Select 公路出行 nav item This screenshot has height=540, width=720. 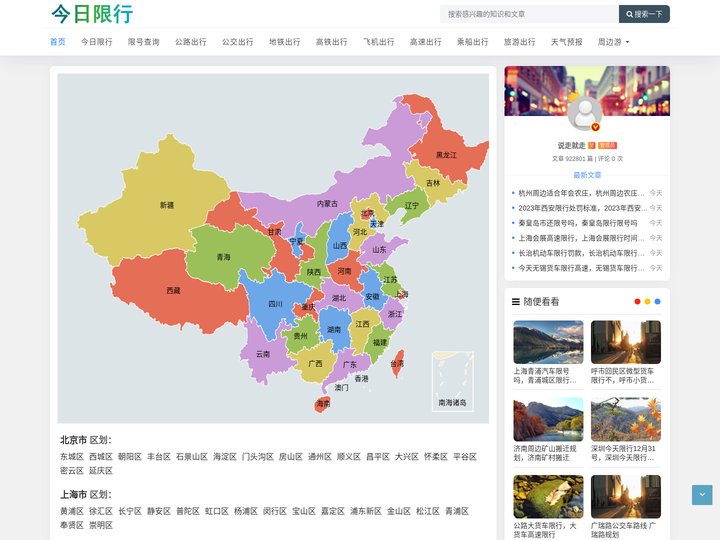point(191,42)
